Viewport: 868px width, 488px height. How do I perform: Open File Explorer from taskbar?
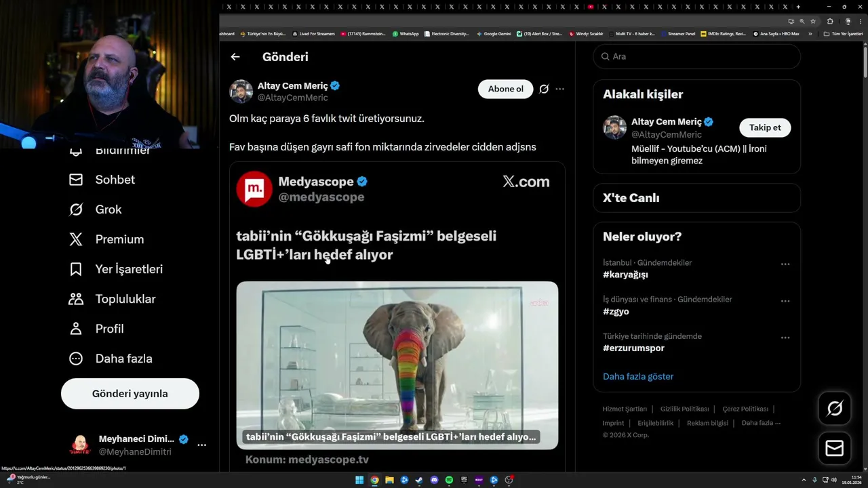389,480
